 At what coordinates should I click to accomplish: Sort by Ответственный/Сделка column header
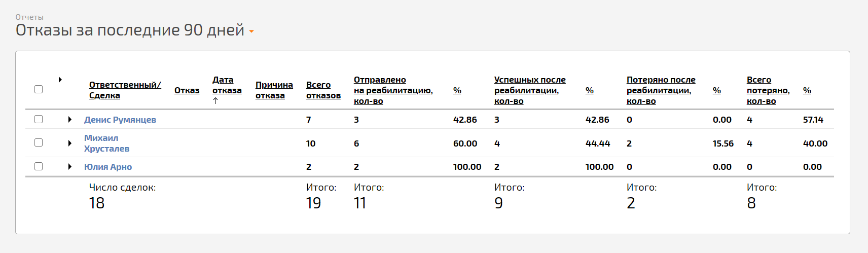[x=125, y=90]
